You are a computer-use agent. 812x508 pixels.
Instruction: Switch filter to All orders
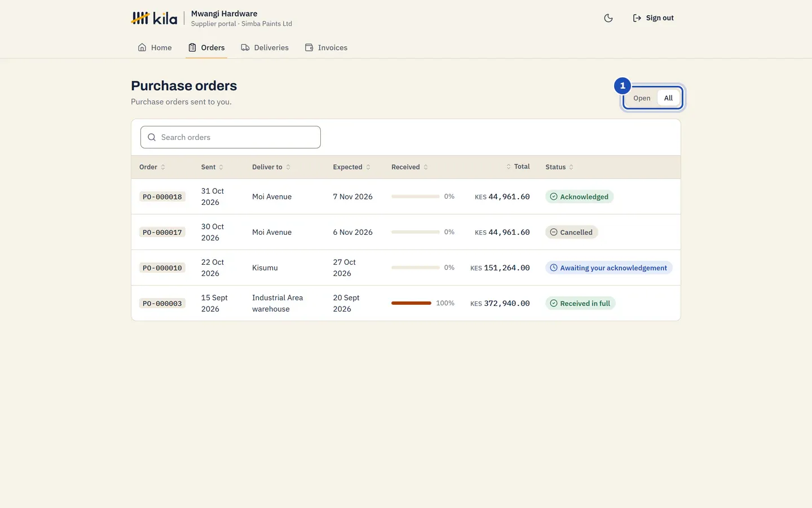(668, 98)
